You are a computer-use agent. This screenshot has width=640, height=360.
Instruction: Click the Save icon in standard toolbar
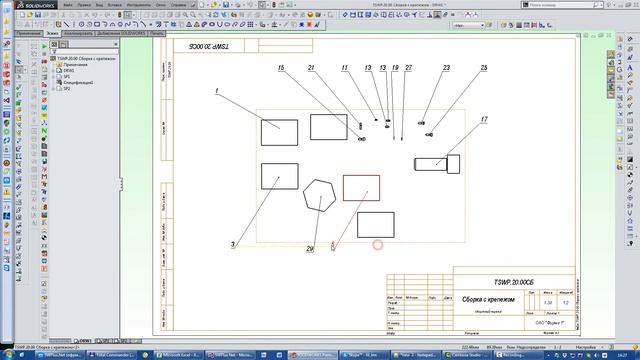click(x=38, y=15)
